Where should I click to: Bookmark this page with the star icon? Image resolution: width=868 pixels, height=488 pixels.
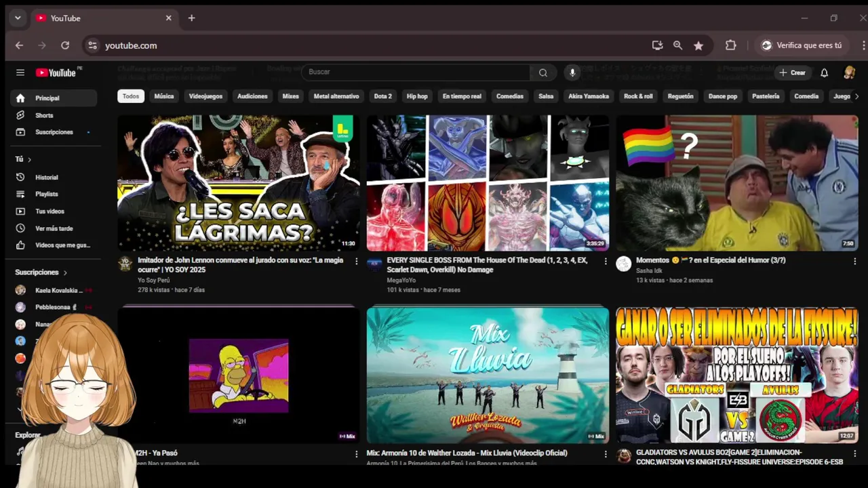698,45
